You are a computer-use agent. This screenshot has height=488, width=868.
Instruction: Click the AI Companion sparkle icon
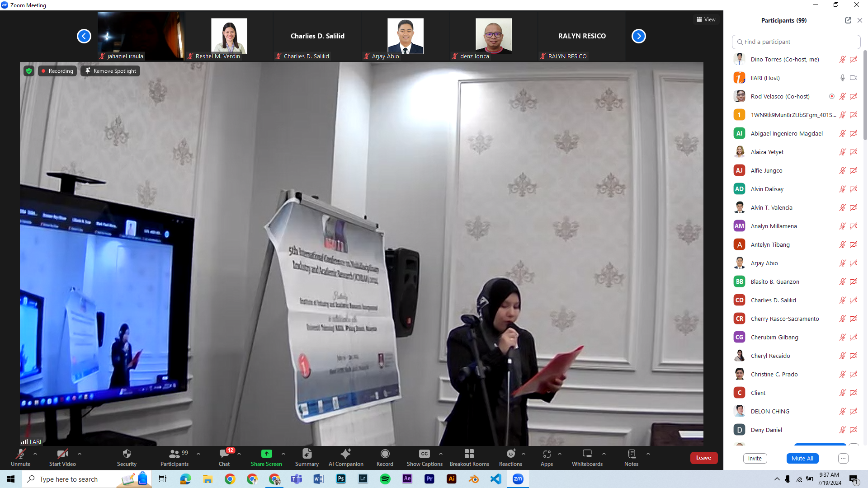tap(346, 454)
